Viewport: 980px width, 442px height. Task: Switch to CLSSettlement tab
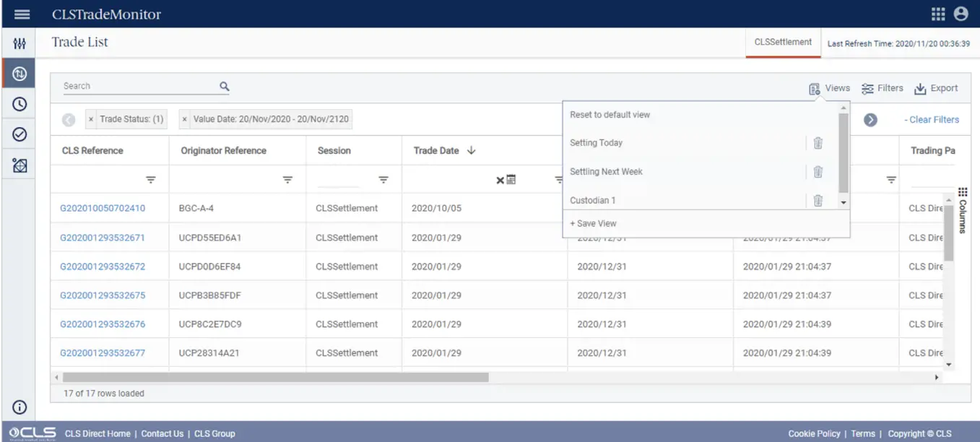[783, 43]
